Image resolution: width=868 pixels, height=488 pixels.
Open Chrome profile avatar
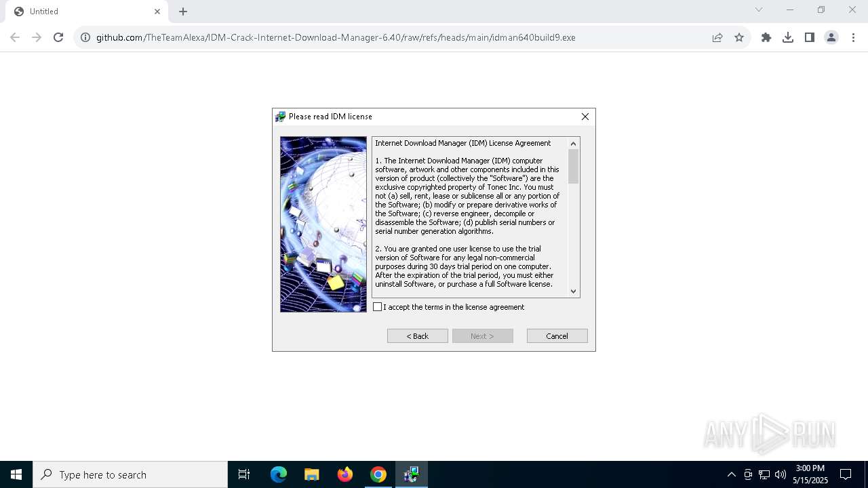831,37
